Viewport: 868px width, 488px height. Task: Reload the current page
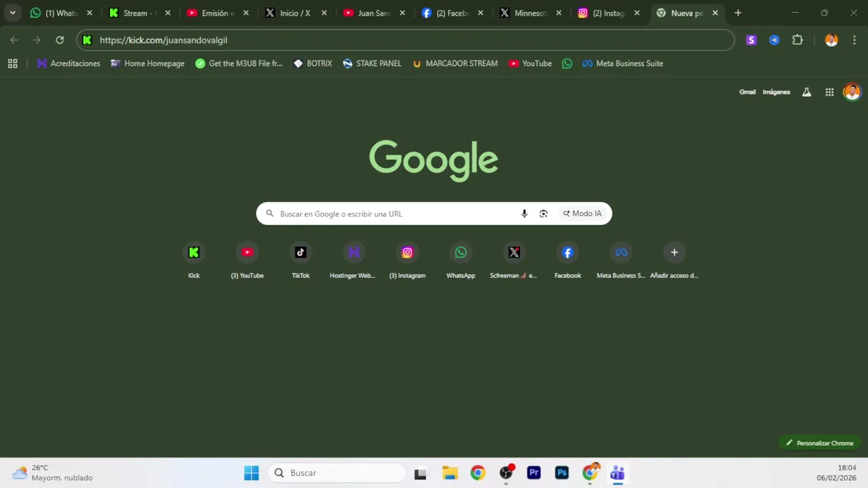(60, 40)
